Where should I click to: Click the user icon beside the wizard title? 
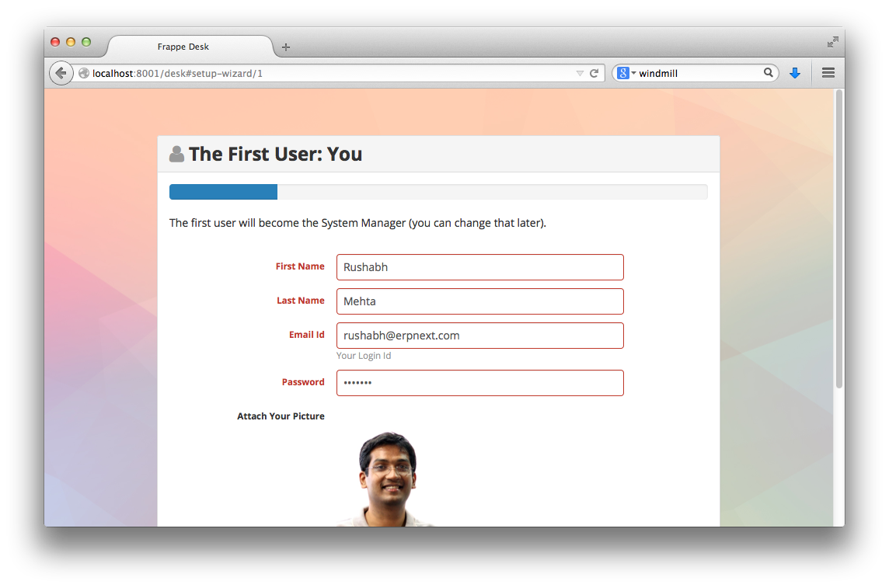(x=176, y=154)
